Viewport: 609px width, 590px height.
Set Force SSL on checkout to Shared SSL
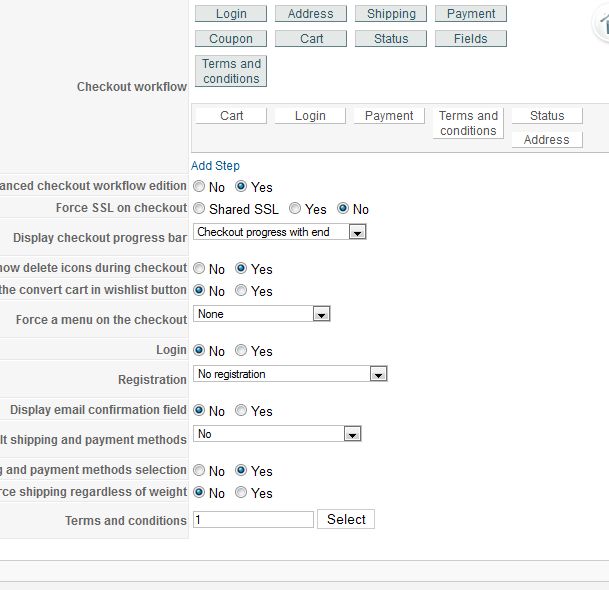coord(200,209)
